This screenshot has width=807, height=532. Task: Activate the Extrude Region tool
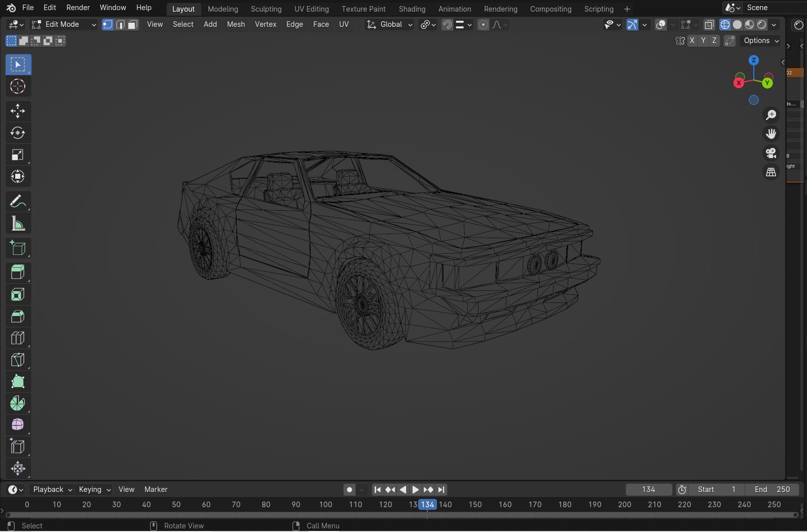18,273
